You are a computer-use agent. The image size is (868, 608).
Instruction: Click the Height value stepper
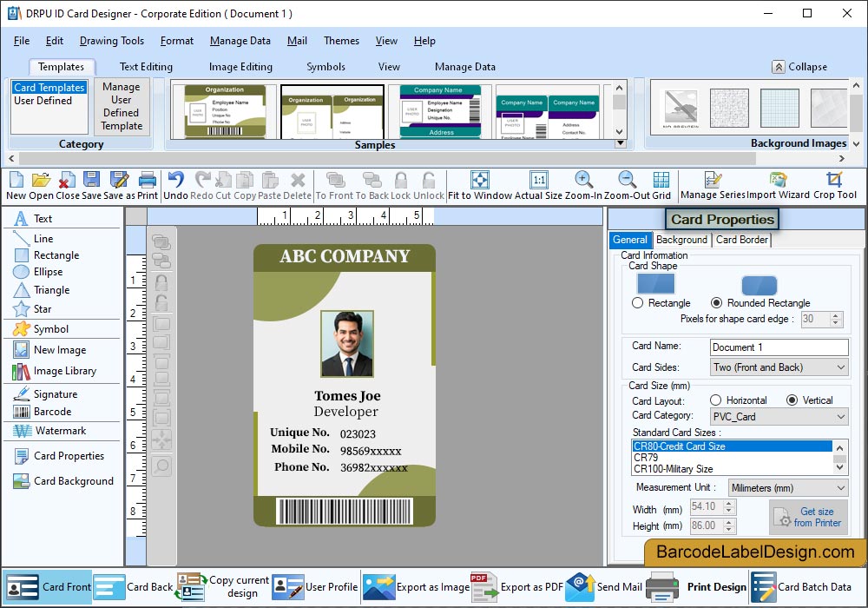click(x=729, y=525)
